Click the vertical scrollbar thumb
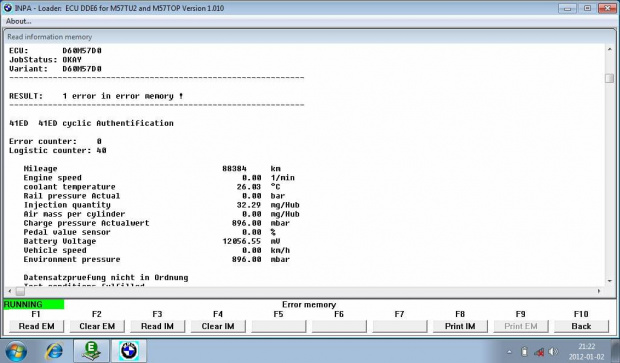Viewport: 620px width, 363px height. (x=609, y=78)
